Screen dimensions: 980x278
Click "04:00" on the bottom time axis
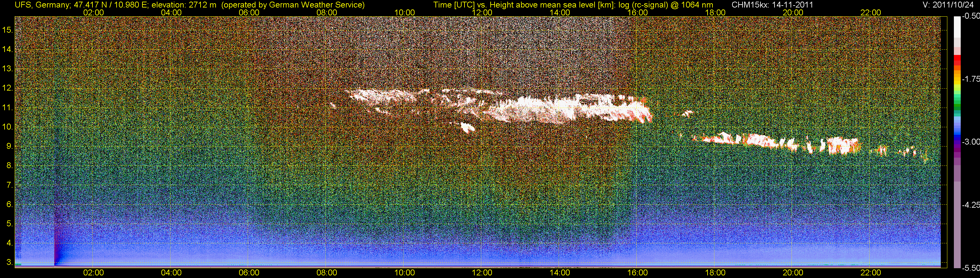coord(171,273)
